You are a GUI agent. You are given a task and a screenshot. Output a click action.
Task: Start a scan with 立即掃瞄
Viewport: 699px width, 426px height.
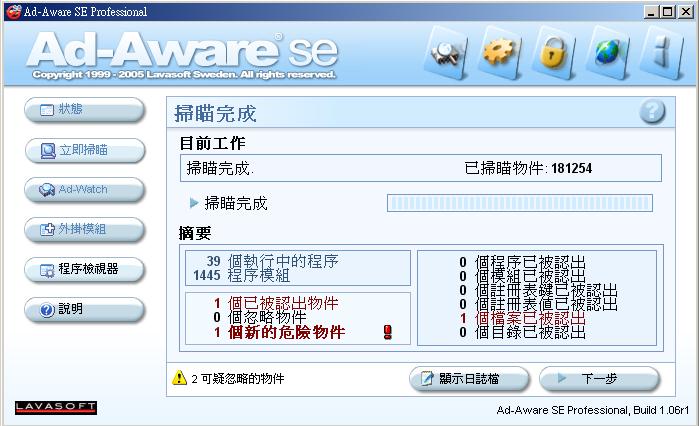(85, 150)
